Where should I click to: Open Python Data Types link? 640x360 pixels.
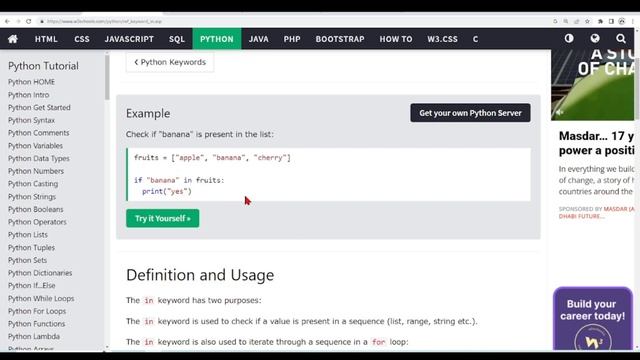39,158
